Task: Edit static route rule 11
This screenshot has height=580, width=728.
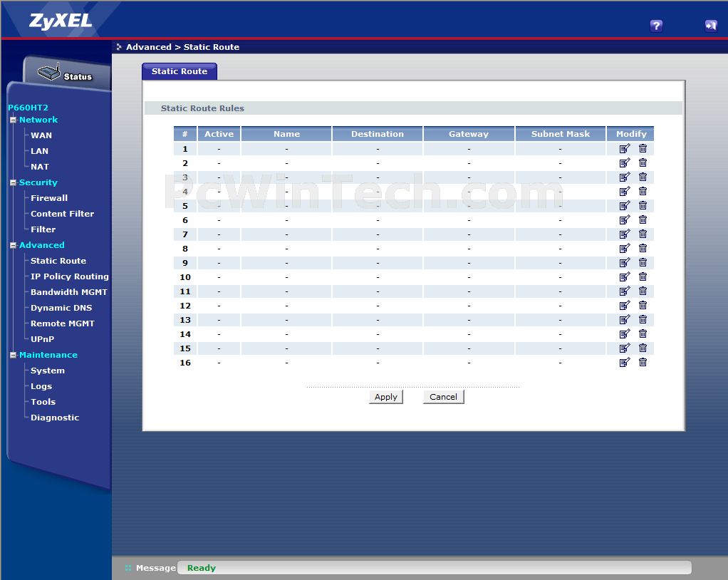Action: [625, 291]
